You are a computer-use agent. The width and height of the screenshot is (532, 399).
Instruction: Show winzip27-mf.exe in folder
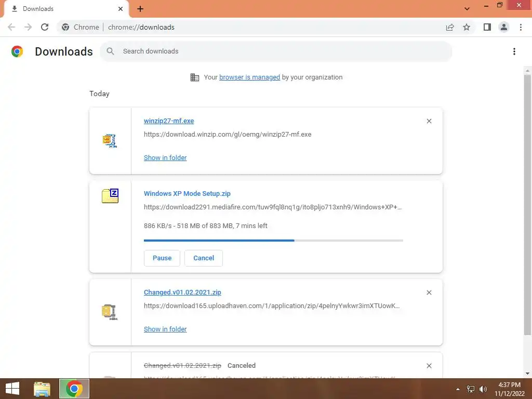(165, 157)
